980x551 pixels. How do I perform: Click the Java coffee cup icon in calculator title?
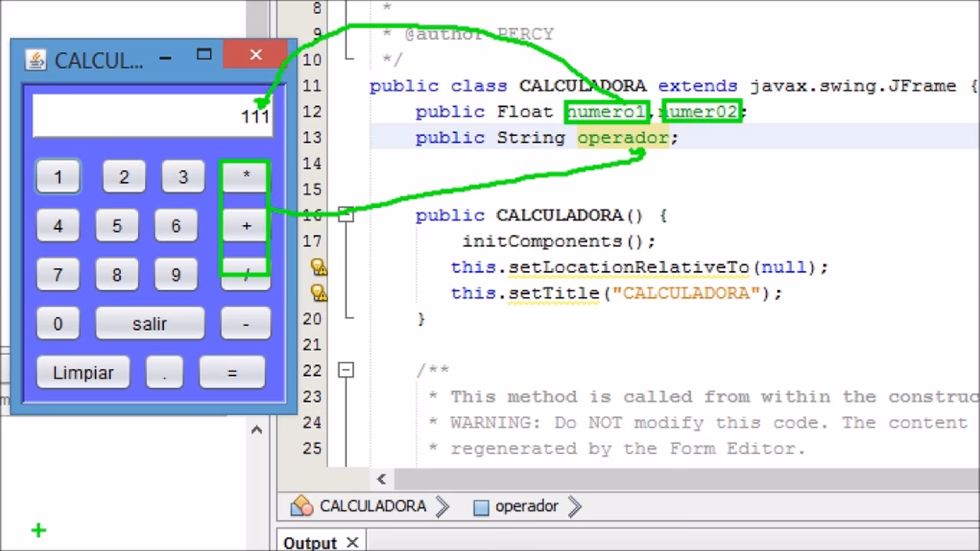[35, 60]
